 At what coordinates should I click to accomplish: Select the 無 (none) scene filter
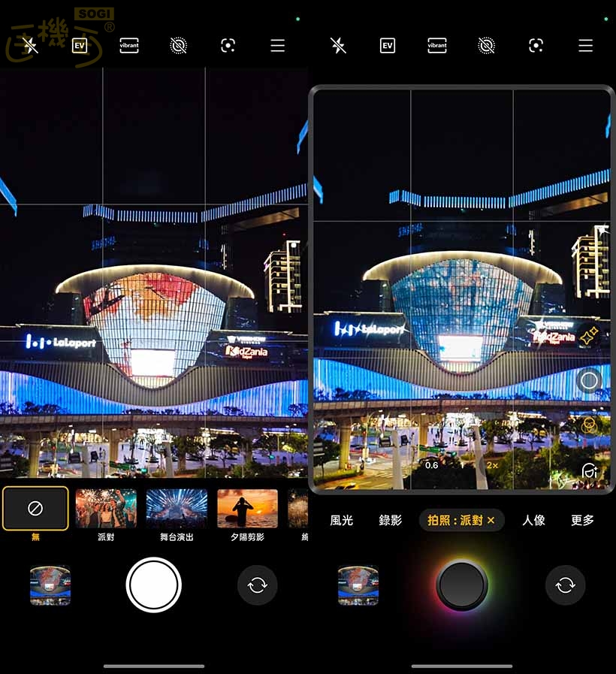(x=35, y=509)
